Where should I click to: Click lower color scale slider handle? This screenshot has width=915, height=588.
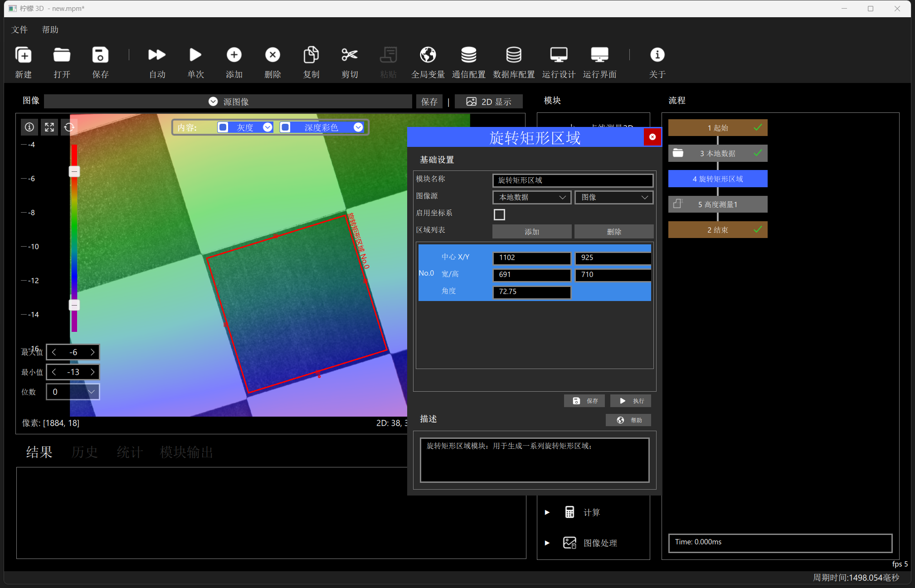pos(74,305)
